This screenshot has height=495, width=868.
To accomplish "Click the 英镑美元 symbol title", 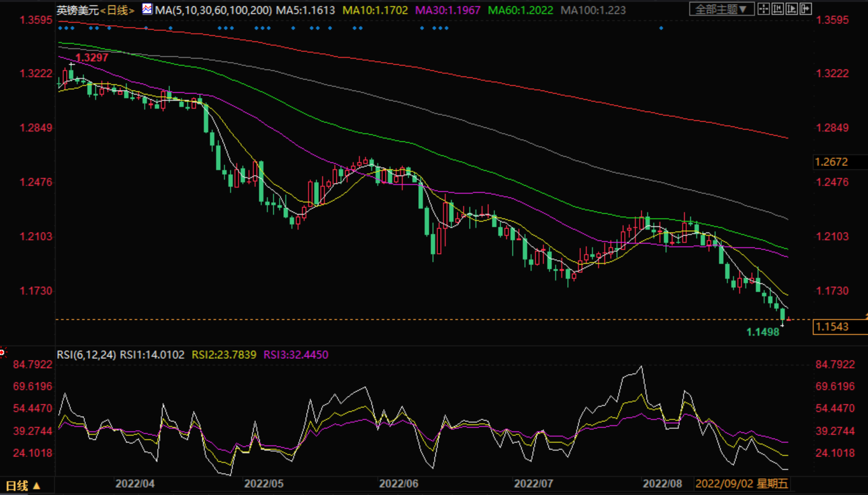I will [x=78, y=10].
